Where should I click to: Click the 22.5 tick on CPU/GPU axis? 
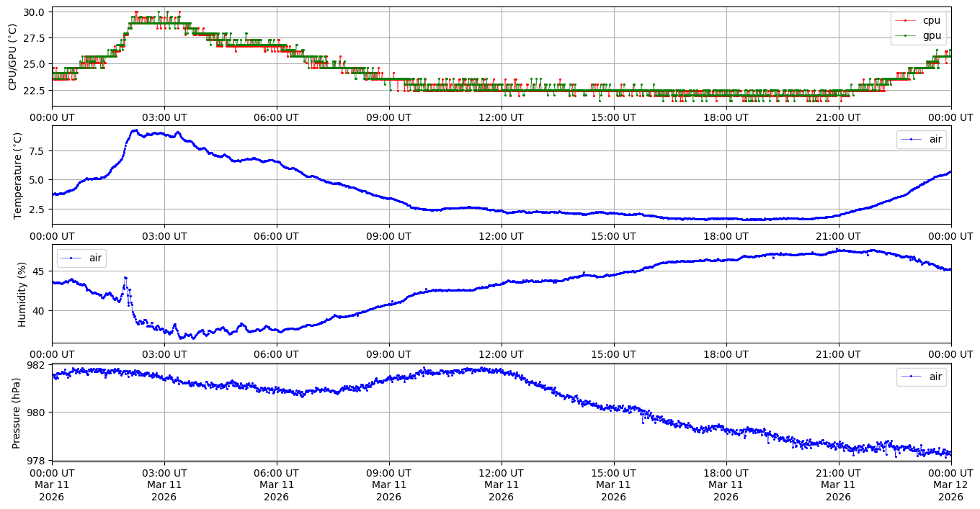point(35,91)
